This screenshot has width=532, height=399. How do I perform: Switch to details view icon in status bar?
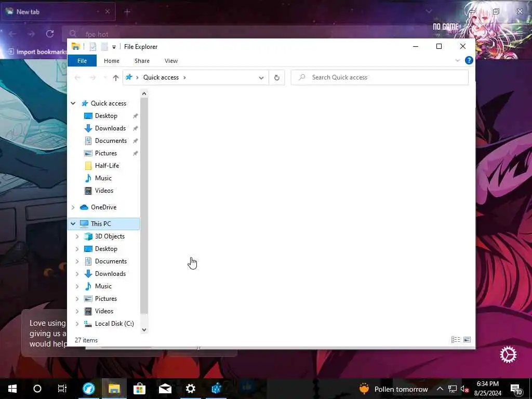pyautogui.click(x=456, y=340)
